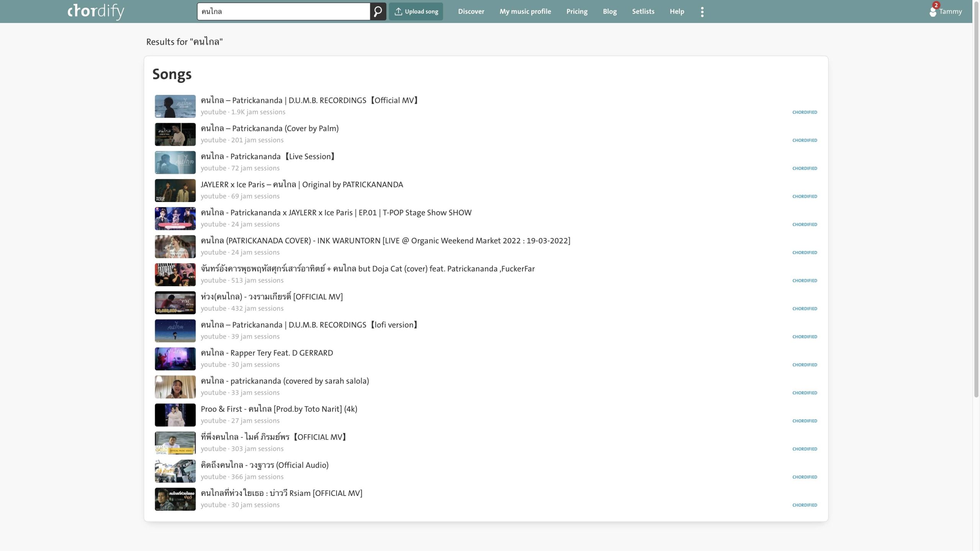
Task: Open the Discover menu item
Action: [x=471, y=11]
